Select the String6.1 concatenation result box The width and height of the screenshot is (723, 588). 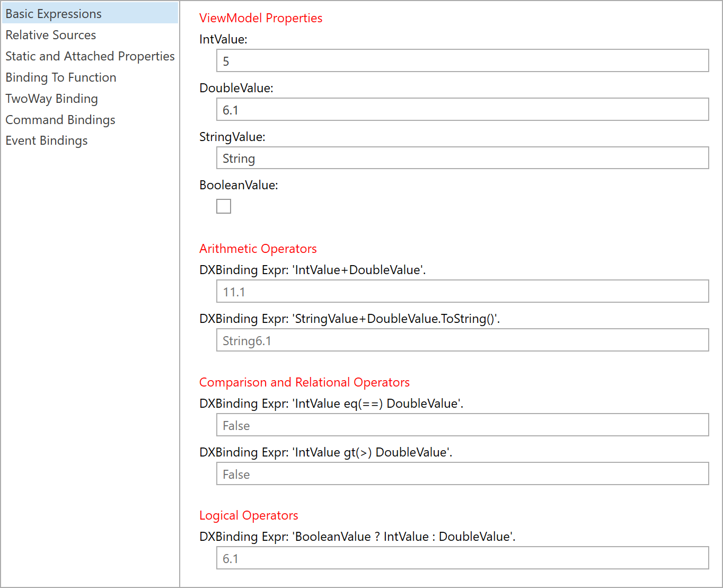pyautogui.click(x=462, y=340)
